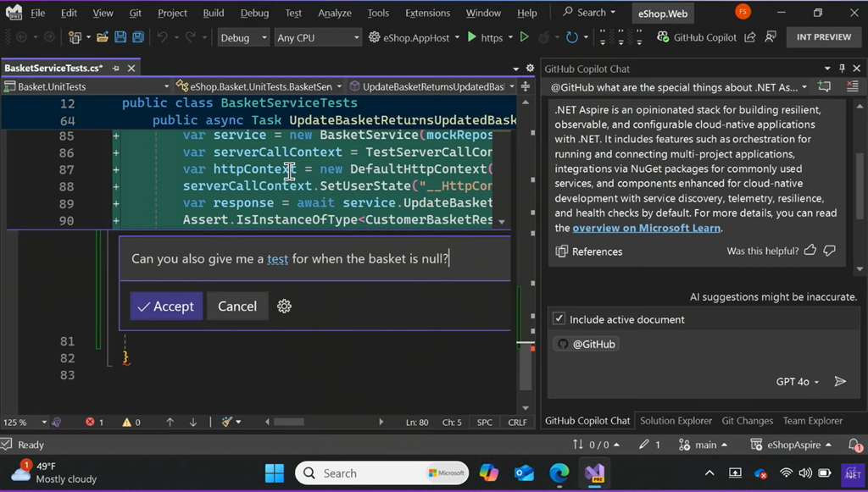Create a new Copilot chat thread
This screenshot has height=492, width=868.
(x=825, y=87)
